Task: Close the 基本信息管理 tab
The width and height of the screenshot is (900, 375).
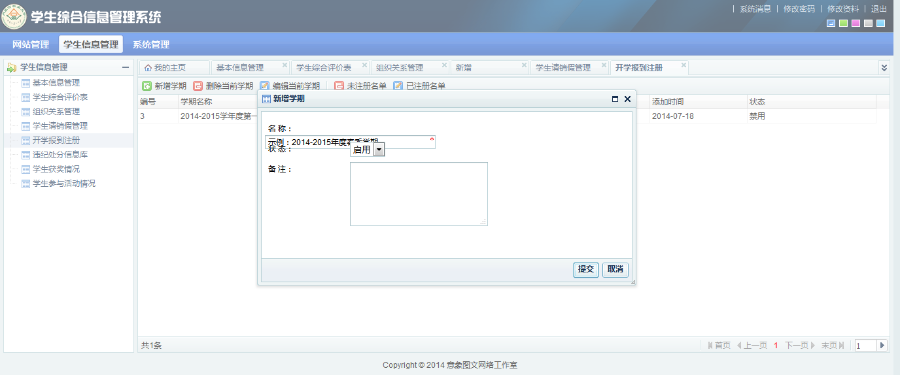Action: click(x=285, y=65)
